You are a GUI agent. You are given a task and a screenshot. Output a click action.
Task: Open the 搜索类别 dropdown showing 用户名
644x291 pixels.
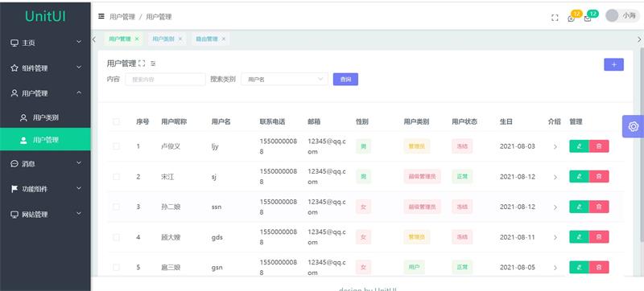[x=284, y=79]
